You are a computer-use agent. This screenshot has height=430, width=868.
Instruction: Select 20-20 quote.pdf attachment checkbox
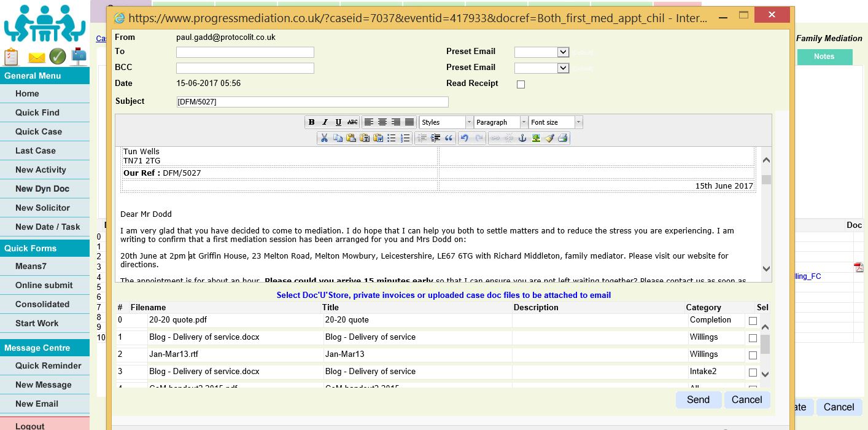(753, 321)
